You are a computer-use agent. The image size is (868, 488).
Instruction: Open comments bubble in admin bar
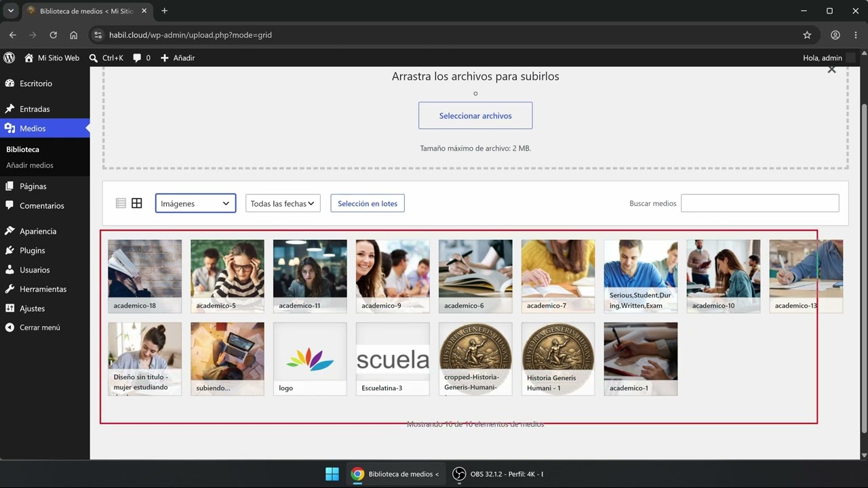(142, 58)
